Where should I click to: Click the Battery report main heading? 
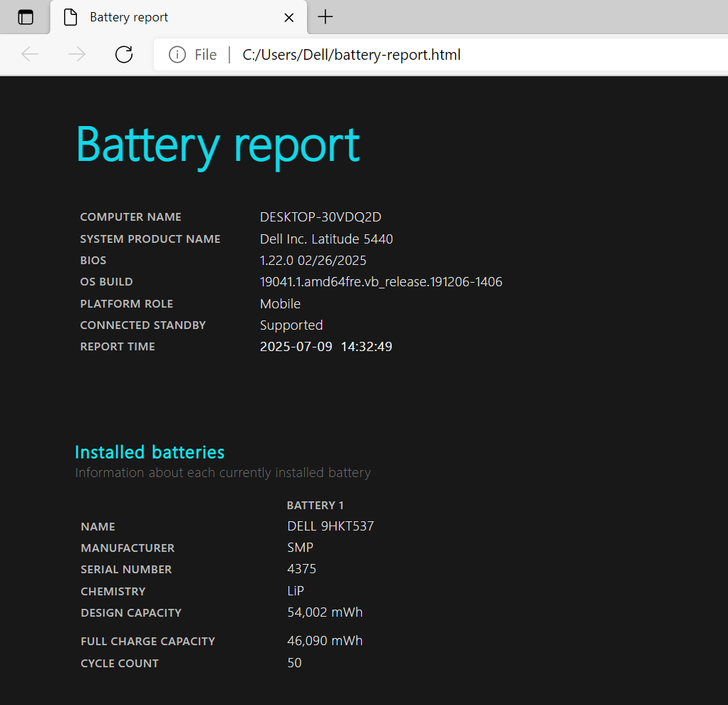coord(217,145)
